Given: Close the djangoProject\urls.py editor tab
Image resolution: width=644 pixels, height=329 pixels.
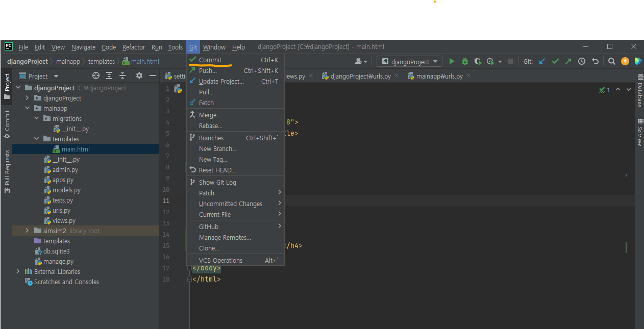Looking at the screenshot, I should 397,76.
